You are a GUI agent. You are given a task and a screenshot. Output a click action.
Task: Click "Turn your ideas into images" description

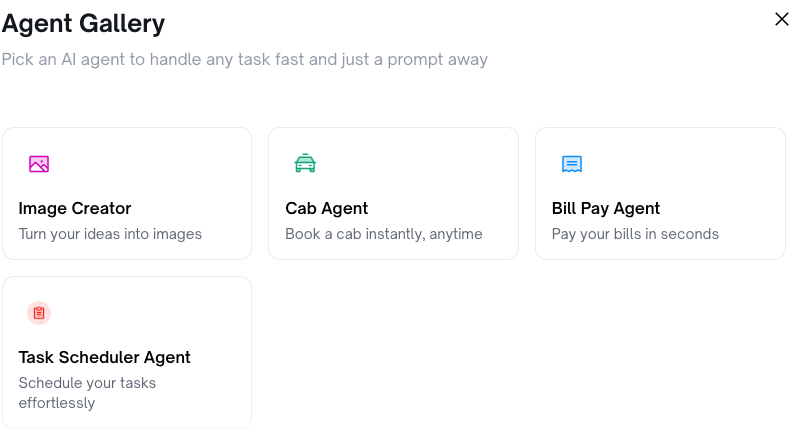tap(110, 234)
